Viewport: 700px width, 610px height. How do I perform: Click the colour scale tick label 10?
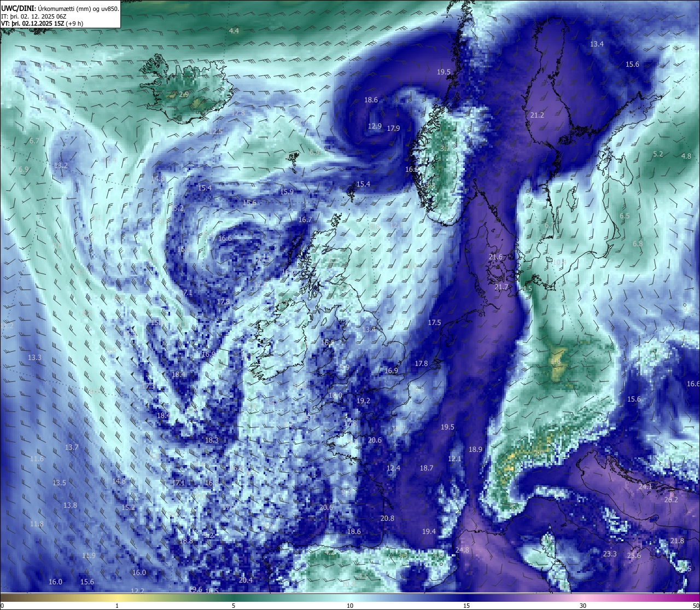tap(350, 606)
